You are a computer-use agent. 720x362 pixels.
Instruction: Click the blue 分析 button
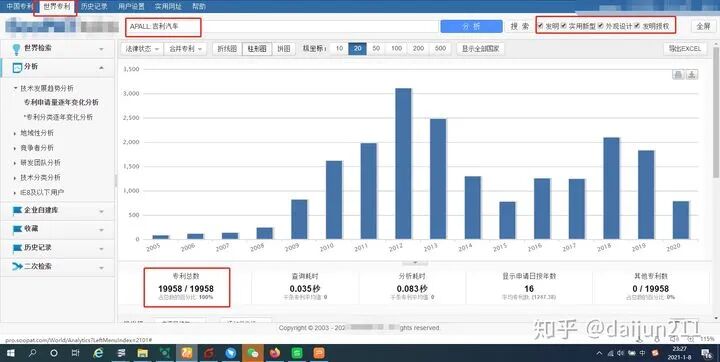click(471, 26)
